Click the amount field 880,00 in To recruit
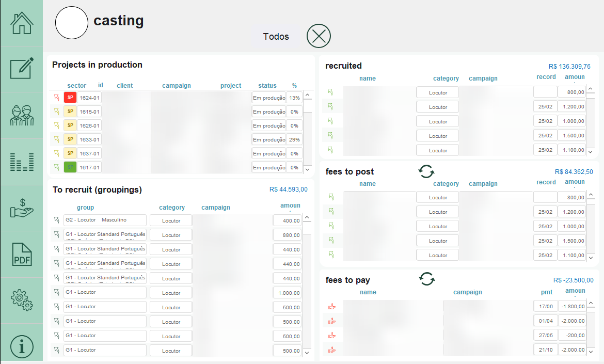The width and height of the screenshot is (604, 364). tap(287, 235)
